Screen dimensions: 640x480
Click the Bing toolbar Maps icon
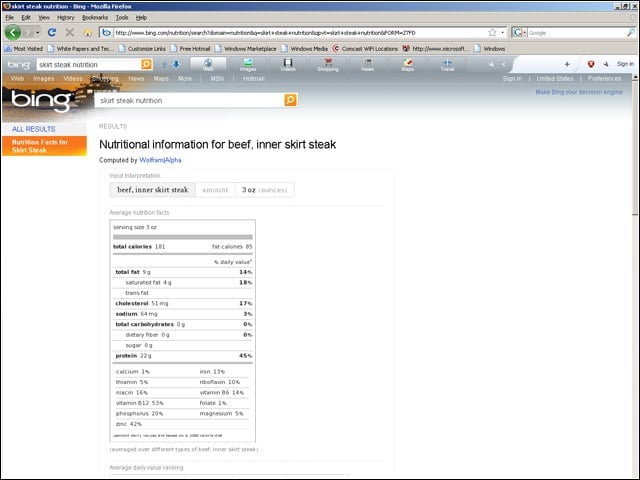pyautogui.click(x=407, y=64)
